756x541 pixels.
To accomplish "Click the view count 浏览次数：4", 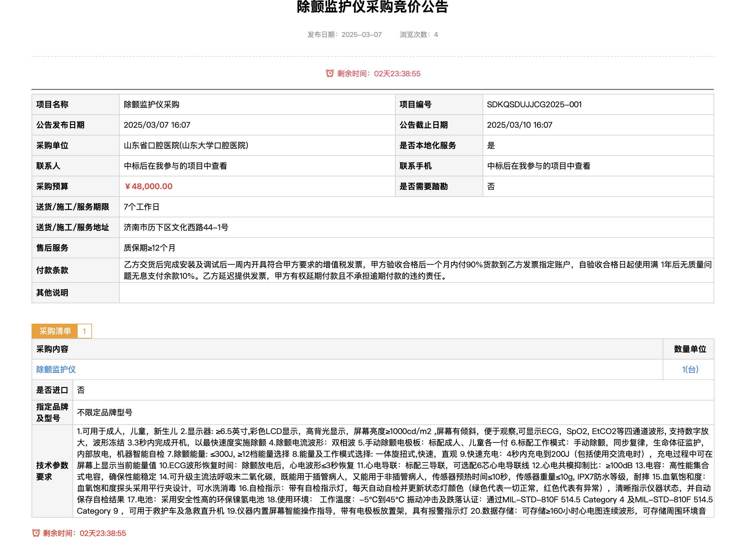I will pyautogui.click(x=419, y=35).
